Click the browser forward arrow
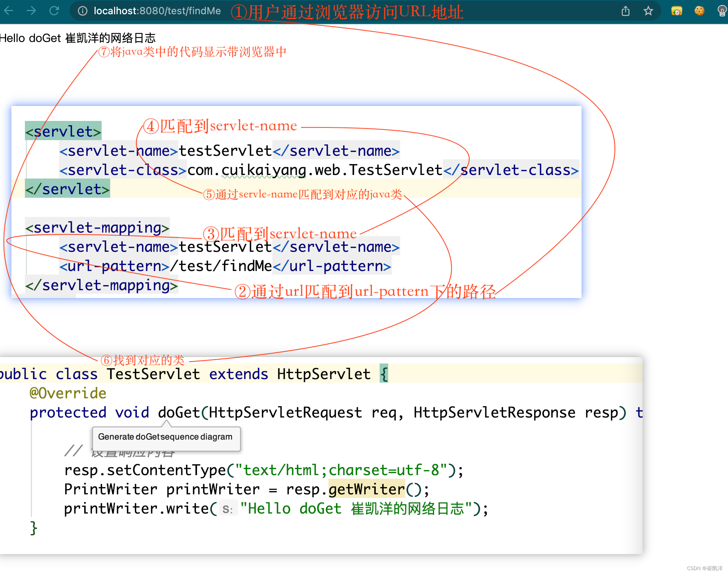 click(31, 11)
